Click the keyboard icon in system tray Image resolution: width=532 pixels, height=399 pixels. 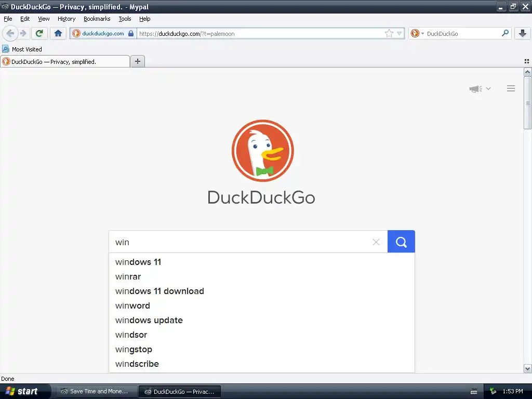(x=474, y=392)
